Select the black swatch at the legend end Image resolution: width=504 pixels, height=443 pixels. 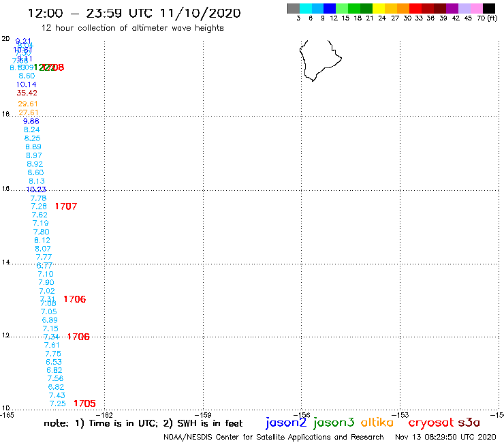click(488, 8)
